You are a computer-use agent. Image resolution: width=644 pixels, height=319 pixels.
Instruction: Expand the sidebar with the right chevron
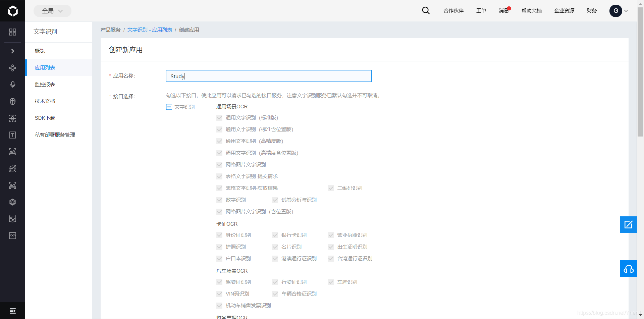pyautogui.click(x=12, y=51)
